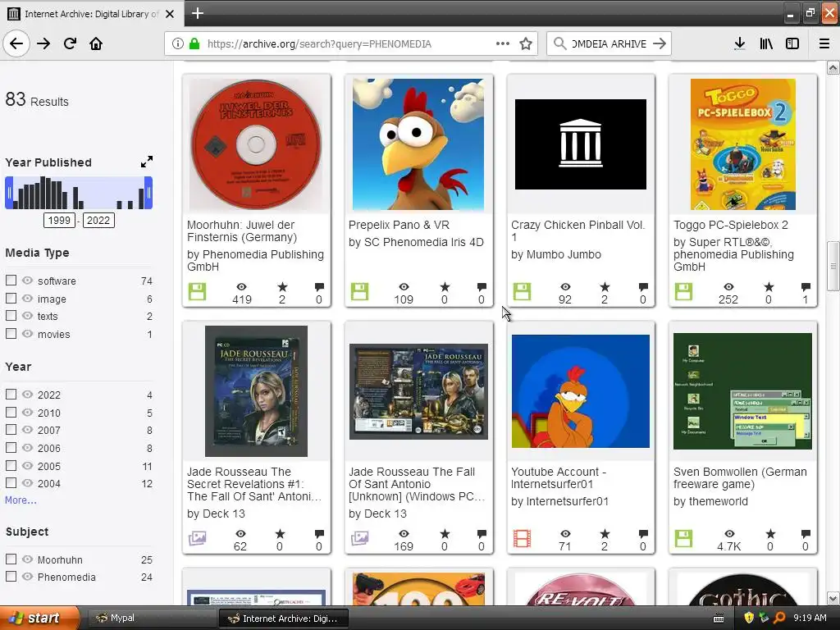This screenshot has height=630, width=840.
Task: Click favorites star on Crazy Chicken Pinball card
Action: pyautogui.click(x=605, y=287)
